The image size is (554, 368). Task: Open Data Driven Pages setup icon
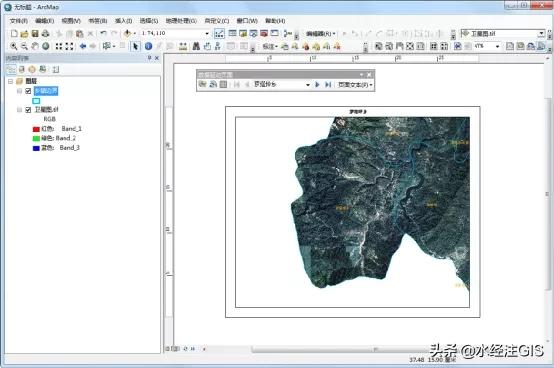[x=202, y=84]
